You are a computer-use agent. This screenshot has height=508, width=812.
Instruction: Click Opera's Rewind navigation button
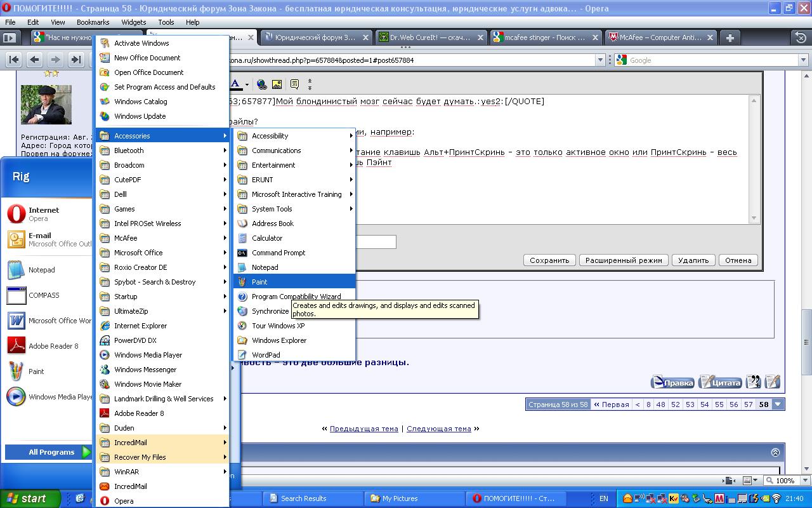(14, 60)
